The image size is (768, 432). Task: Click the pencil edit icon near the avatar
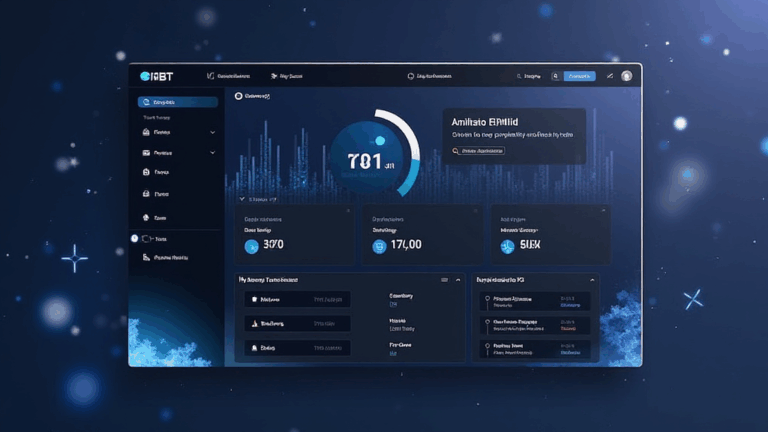[x=607, y=76]
